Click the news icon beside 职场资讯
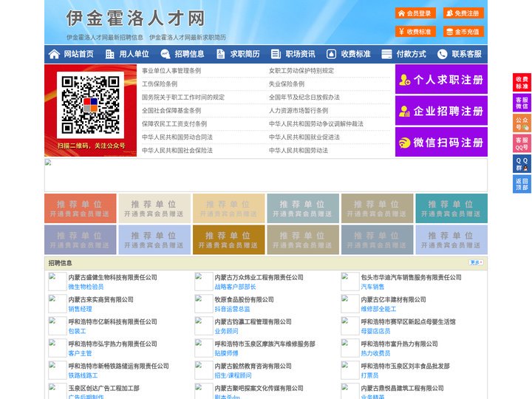Image resolution: width=532 pixels, height=399 pixels. coord(276,54)
